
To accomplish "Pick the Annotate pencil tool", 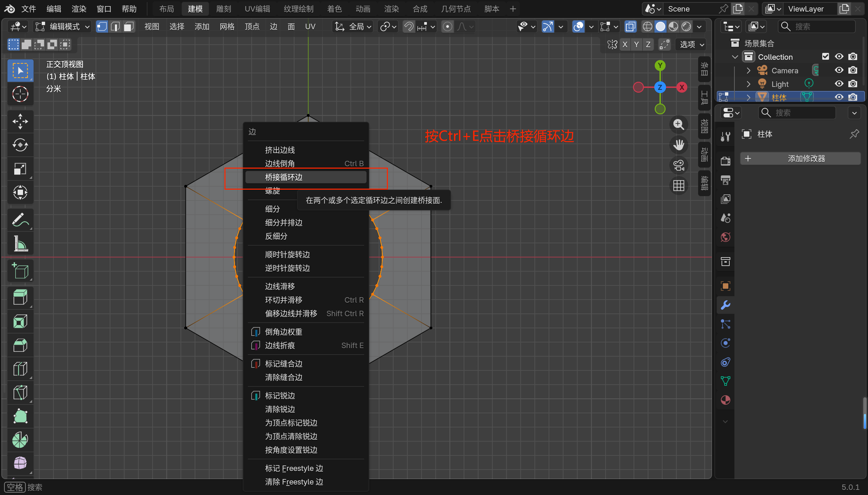I will tap(20, 220).
